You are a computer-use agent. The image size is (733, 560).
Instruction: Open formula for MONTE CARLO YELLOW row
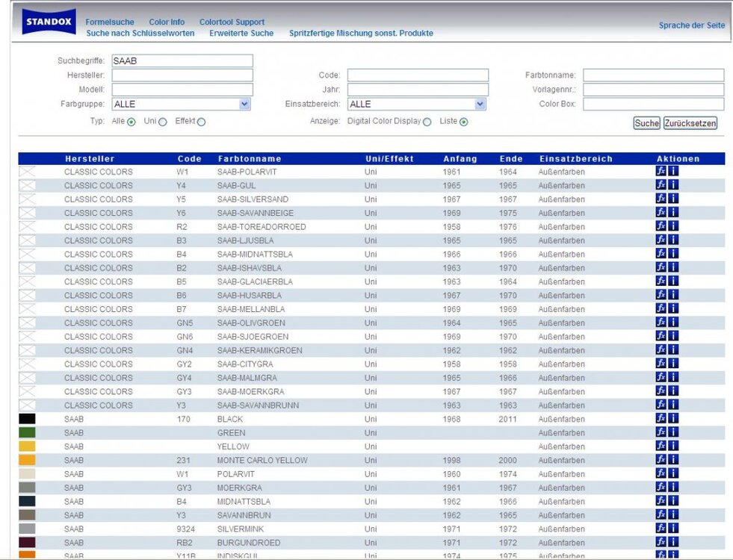point(661,459)
